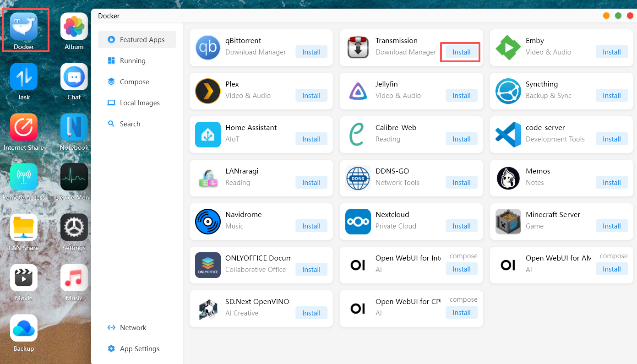Open the Network section in sidebar

137,328
